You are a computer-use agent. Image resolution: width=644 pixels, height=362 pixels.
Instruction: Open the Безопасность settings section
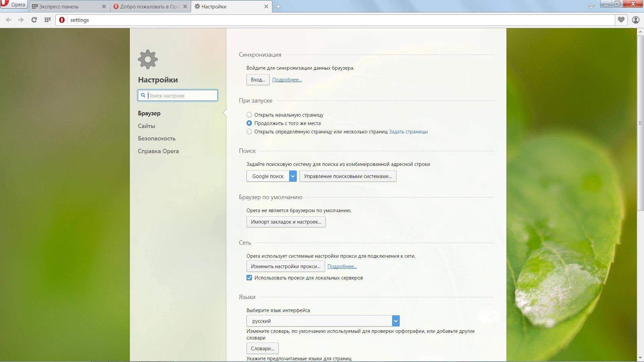(157, 138)
